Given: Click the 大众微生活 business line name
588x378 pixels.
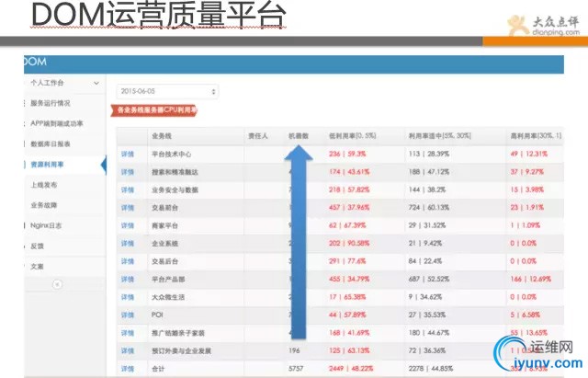Looking at the screenshot, I should click(x=168, y=297).
